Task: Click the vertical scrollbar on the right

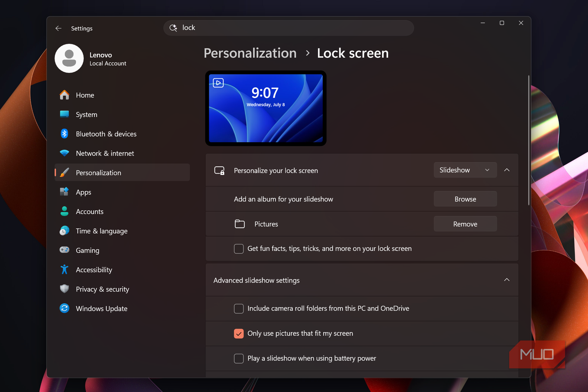Action: [x=528, y=140]
